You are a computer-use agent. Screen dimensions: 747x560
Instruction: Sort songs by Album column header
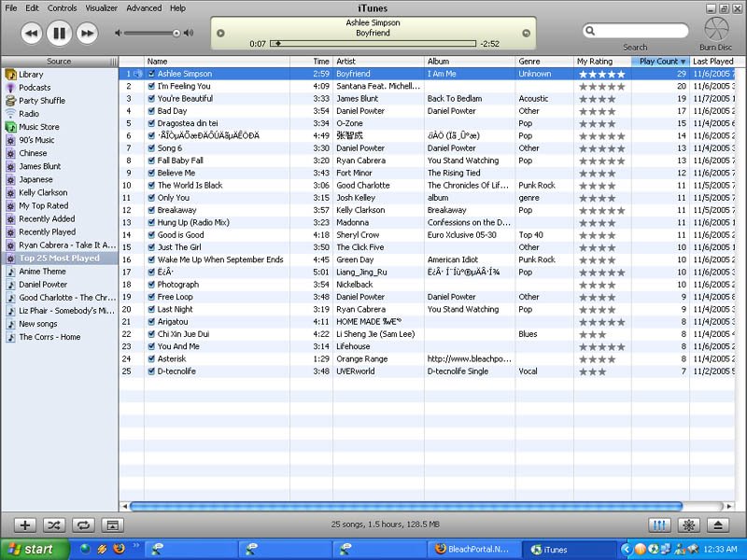click(470, 62)
